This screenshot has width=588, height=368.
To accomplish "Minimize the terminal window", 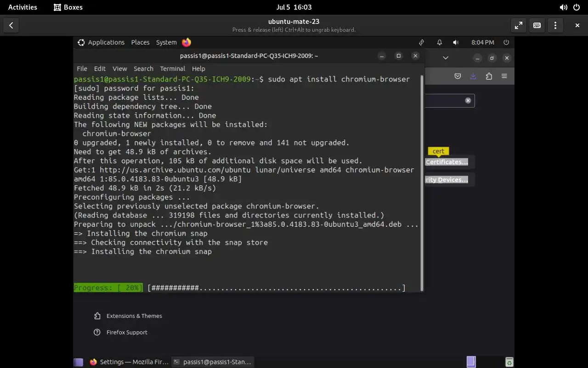I will (382, 56).
